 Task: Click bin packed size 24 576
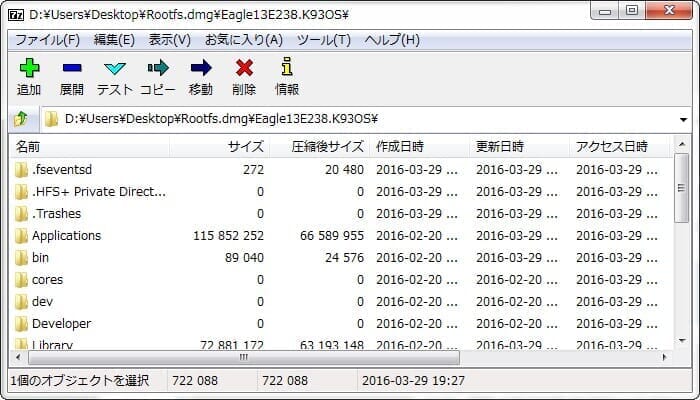344,258
